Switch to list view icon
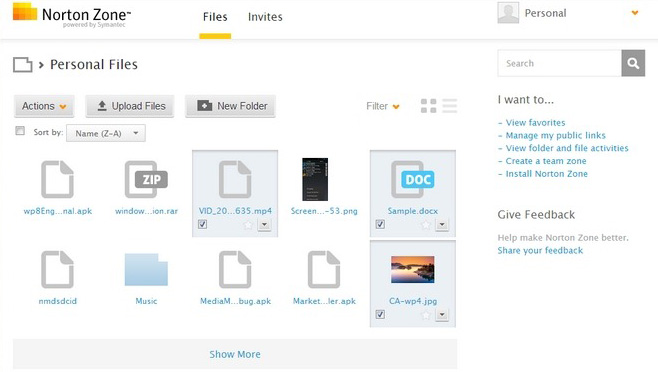The width and height of the screenshot is (658, 372). click(x=449, y=106)
